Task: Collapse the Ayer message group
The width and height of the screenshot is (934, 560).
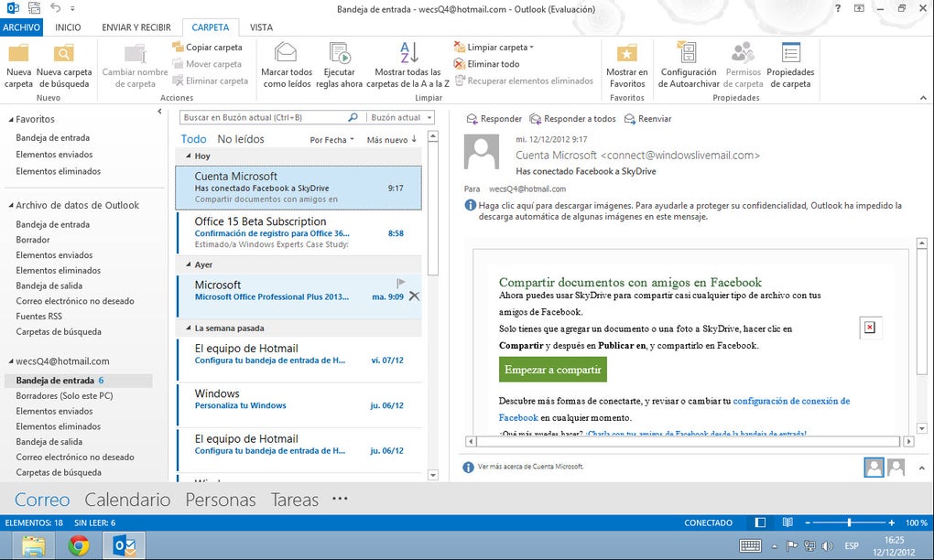Action: [x=189, y=264]
